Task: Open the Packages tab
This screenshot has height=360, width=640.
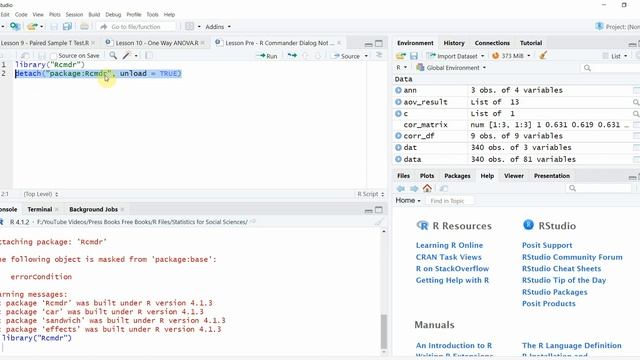Action: coord(457,176)
